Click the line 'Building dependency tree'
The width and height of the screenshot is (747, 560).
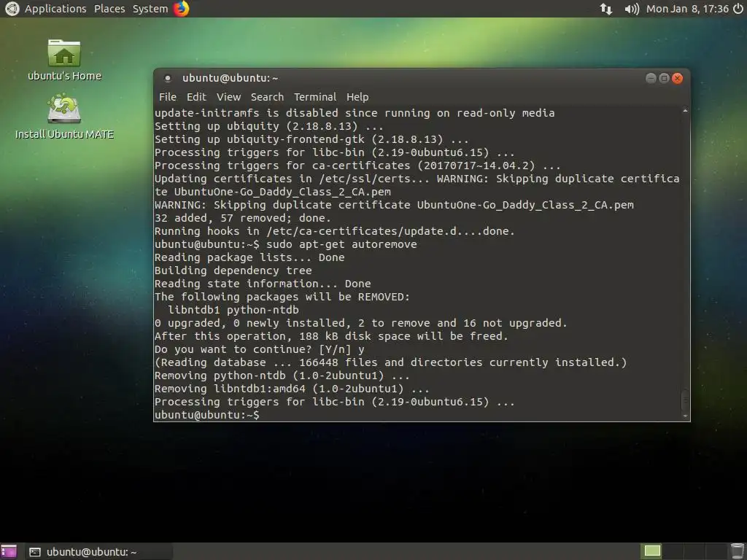(x=233, y=271)
